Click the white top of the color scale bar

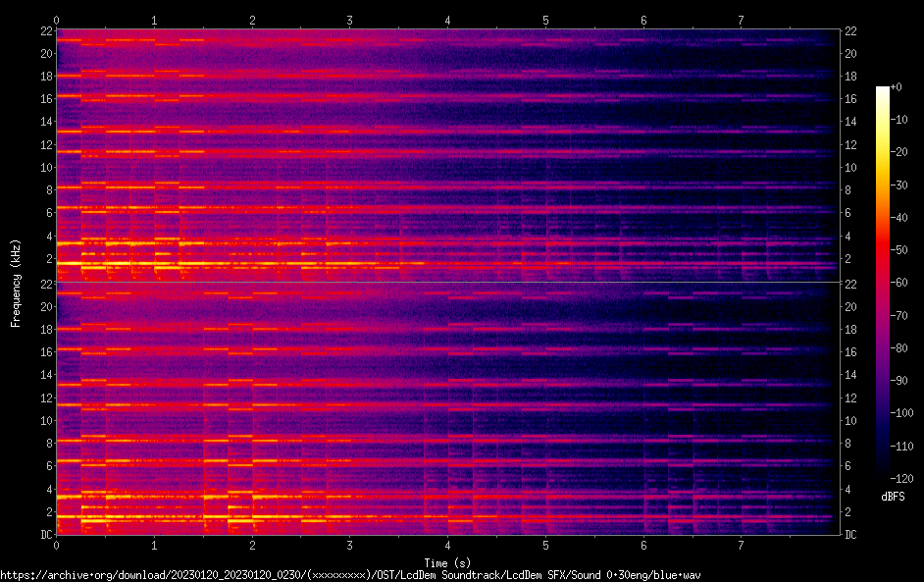(x=883, y=89)
